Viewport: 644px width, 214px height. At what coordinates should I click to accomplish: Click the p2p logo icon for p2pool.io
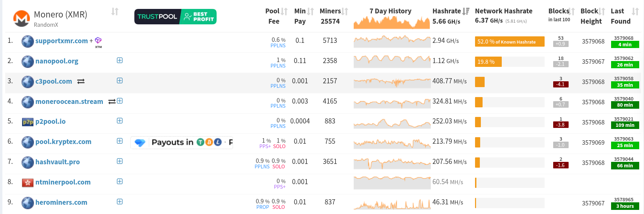28,122
